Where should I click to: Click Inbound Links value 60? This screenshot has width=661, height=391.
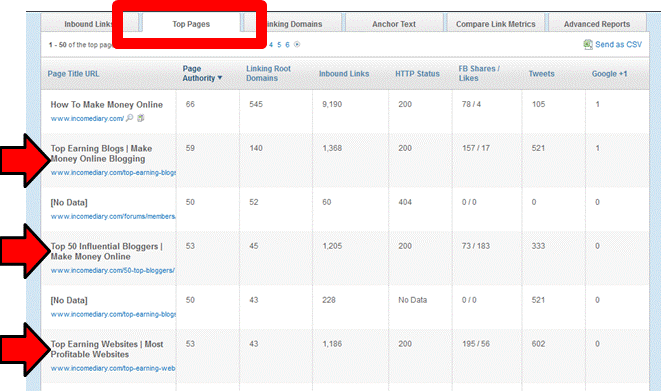327,202
